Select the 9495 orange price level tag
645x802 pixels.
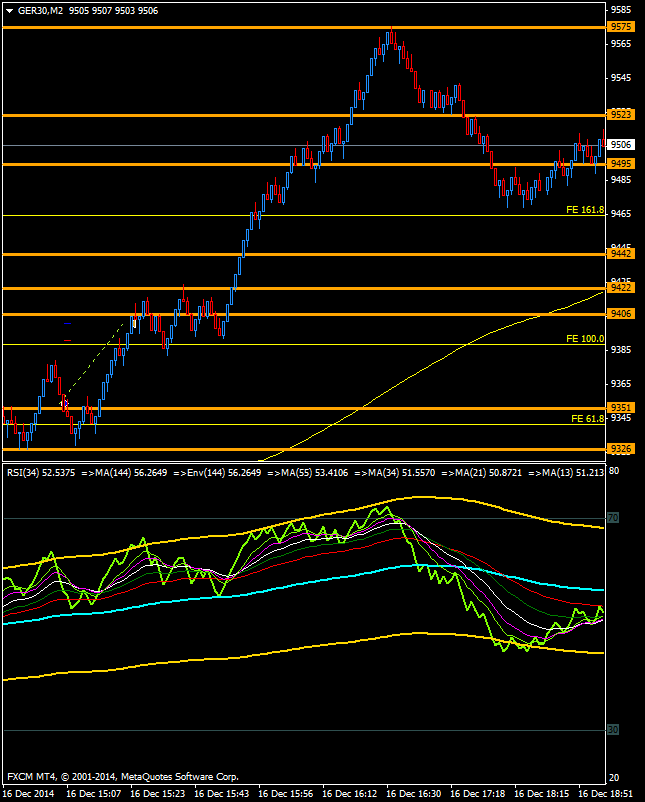(620, 164)
